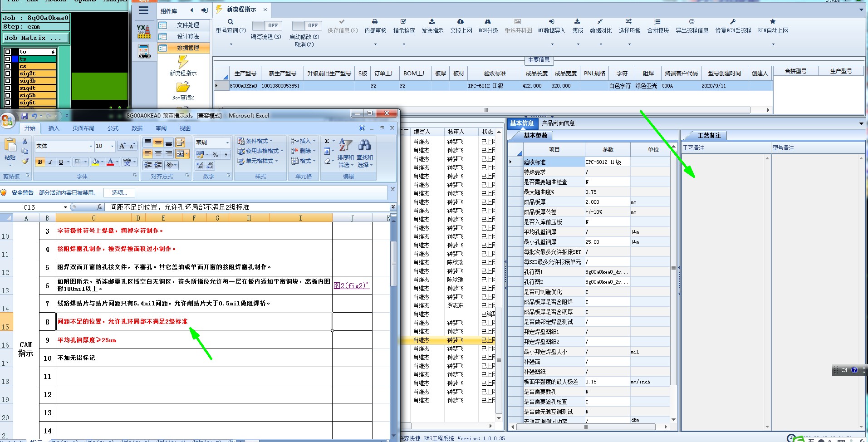
Task: Click the 导出流程信息 smiley icon
Action: pyautogui.click(x=691, y=21)
